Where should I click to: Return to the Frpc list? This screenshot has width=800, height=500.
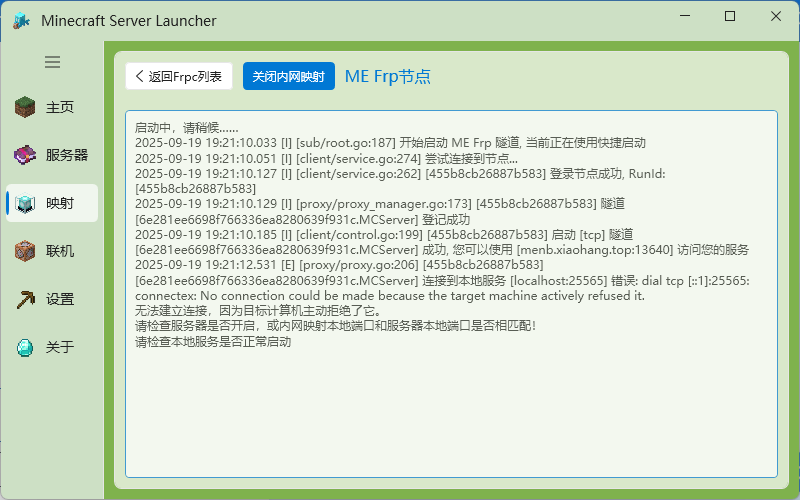coord(179,77)
